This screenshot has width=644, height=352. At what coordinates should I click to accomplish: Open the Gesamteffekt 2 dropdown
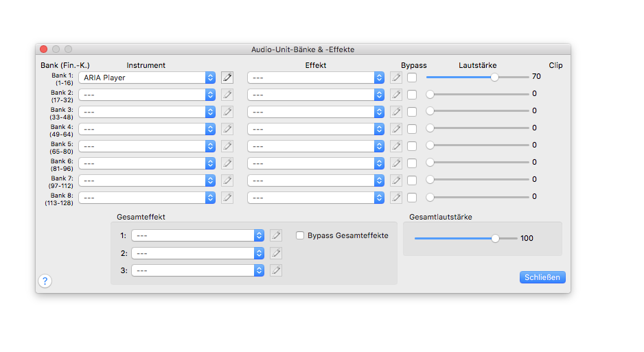coord(198,253)
